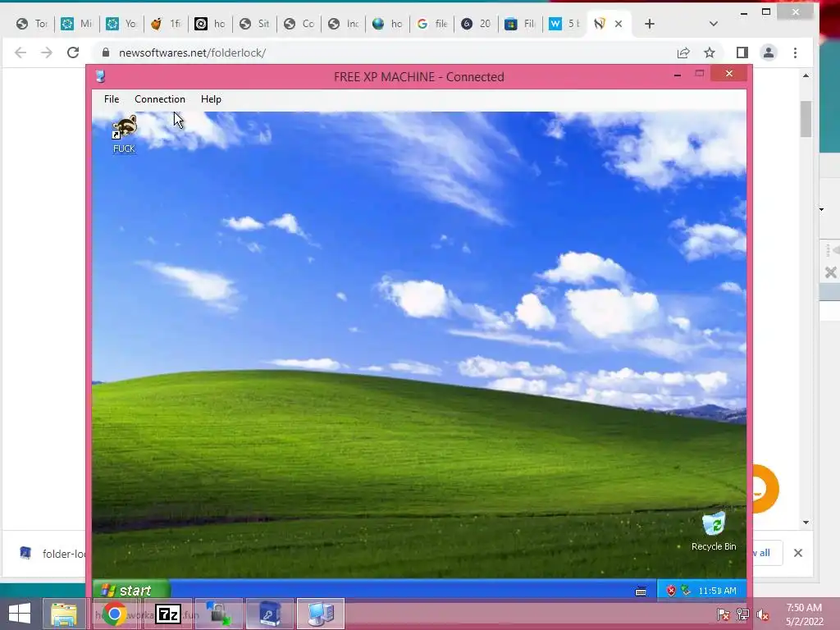
Task: Click the XP taskbar clock showing 11:51 AM
Action: click(717, 591)
